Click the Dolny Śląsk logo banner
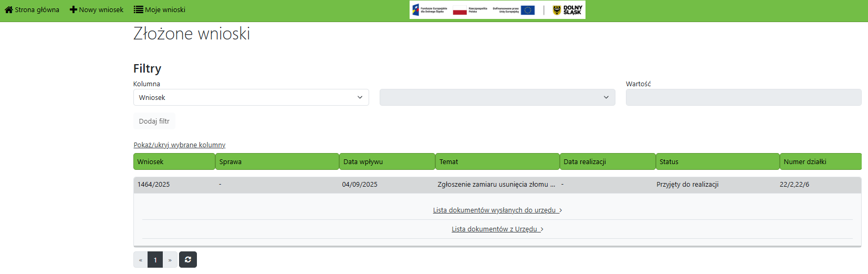The image size is (868, 274). (497, 10)
